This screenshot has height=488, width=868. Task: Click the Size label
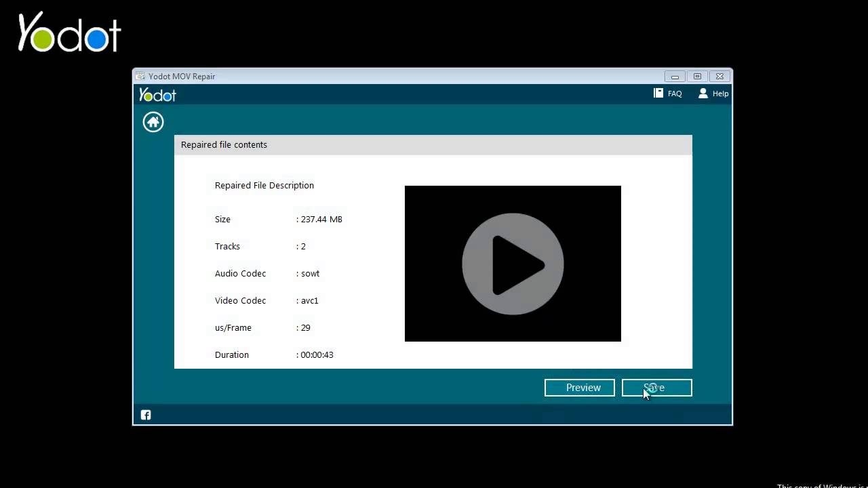(x=222, y=219)
